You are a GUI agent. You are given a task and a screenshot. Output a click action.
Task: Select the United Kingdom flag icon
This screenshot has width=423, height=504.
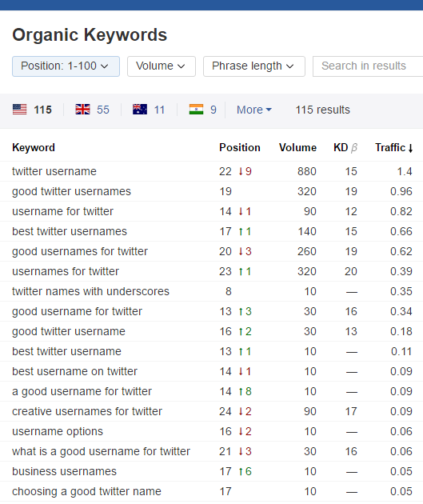point(82,110)
